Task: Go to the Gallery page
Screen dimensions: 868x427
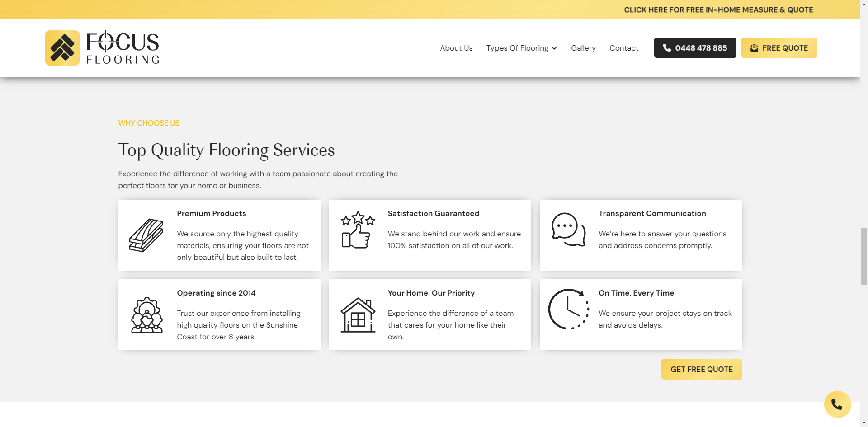Action: point(583,48)
